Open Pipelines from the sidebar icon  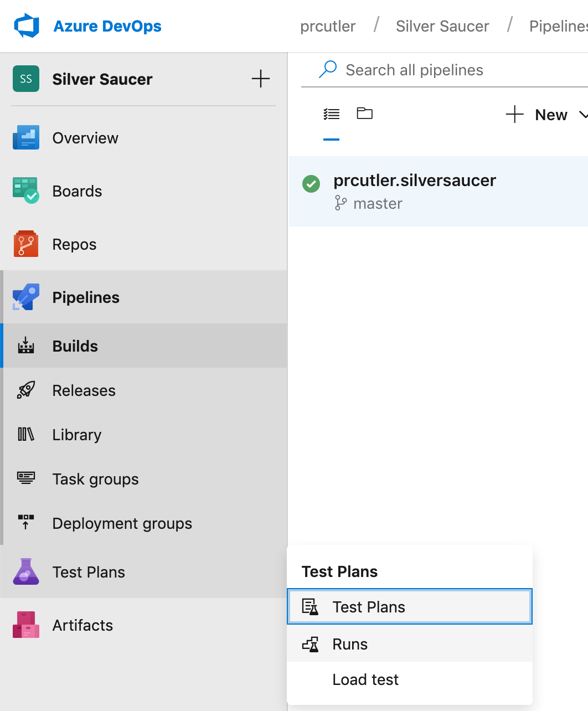[x=25, y=297]
